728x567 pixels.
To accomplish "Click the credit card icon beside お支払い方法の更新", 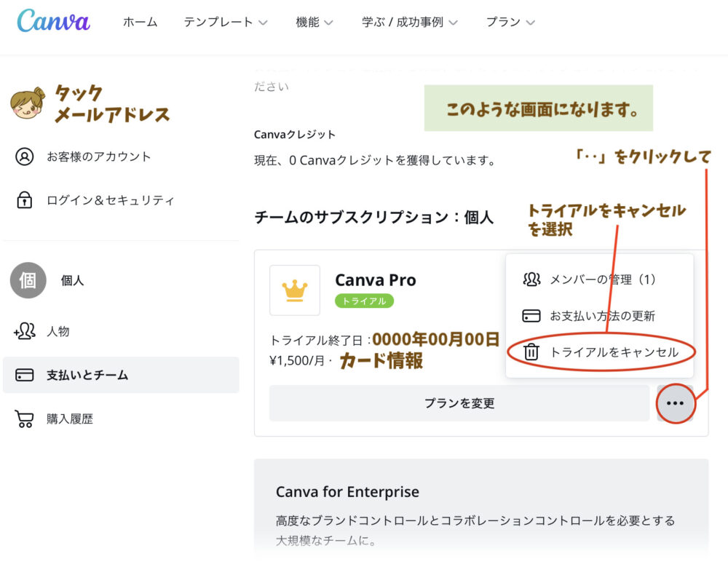I will point(531,314).
